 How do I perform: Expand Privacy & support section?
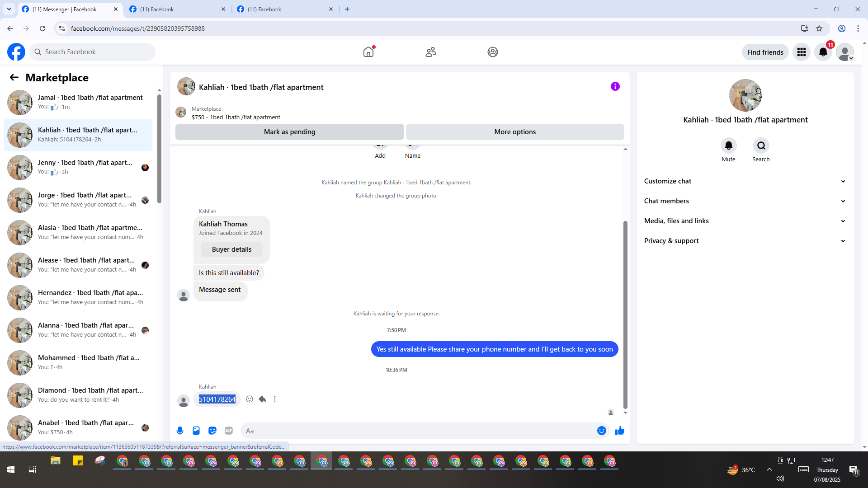point(745,241)
